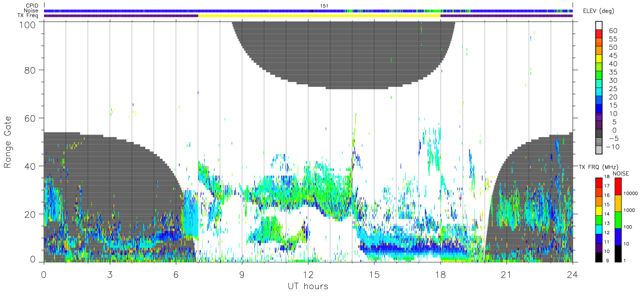Viewport: 644px width, 297px height.
Task: Select the yellow 14-15 MHz TX FRQ swatch
Action: (x=599, y=211)
